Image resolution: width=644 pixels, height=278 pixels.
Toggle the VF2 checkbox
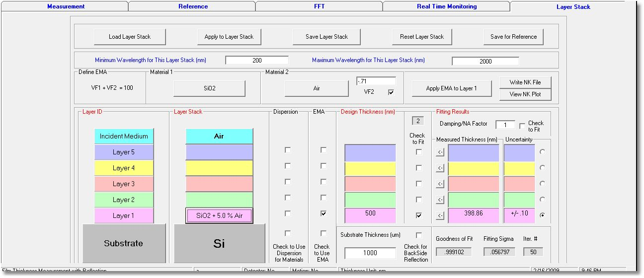pos(391,92)
